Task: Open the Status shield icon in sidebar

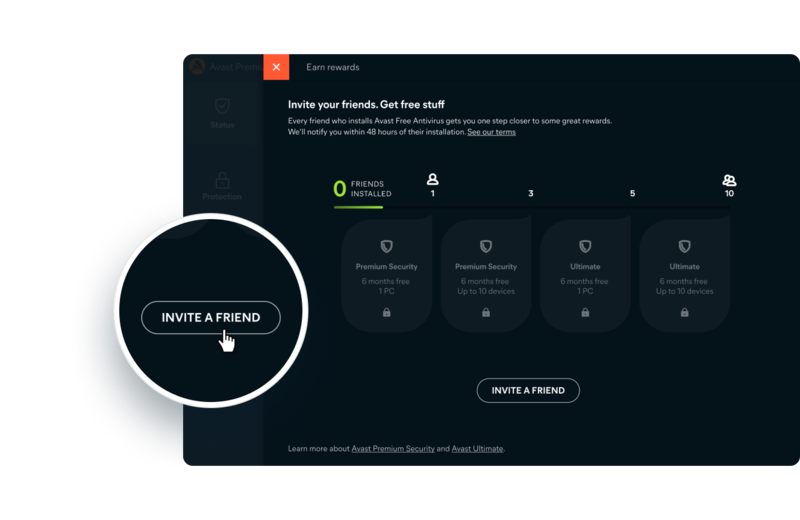Action: click(x=222, y=106)
